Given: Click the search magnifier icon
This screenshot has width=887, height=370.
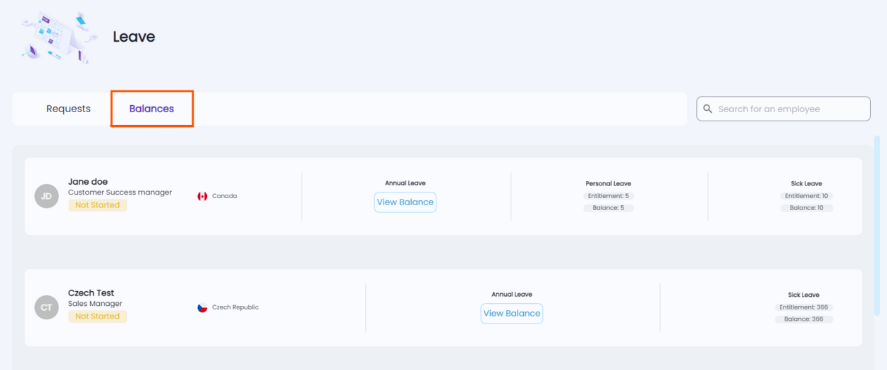Looking at the screenshot, I should (708, 109).
